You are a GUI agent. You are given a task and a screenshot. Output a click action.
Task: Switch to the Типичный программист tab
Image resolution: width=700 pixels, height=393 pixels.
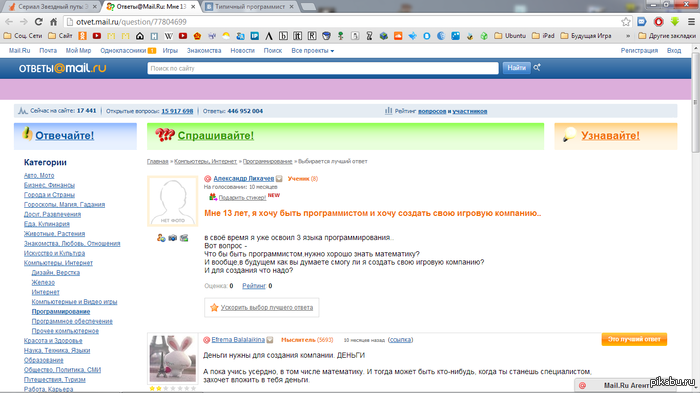point(249,7)
